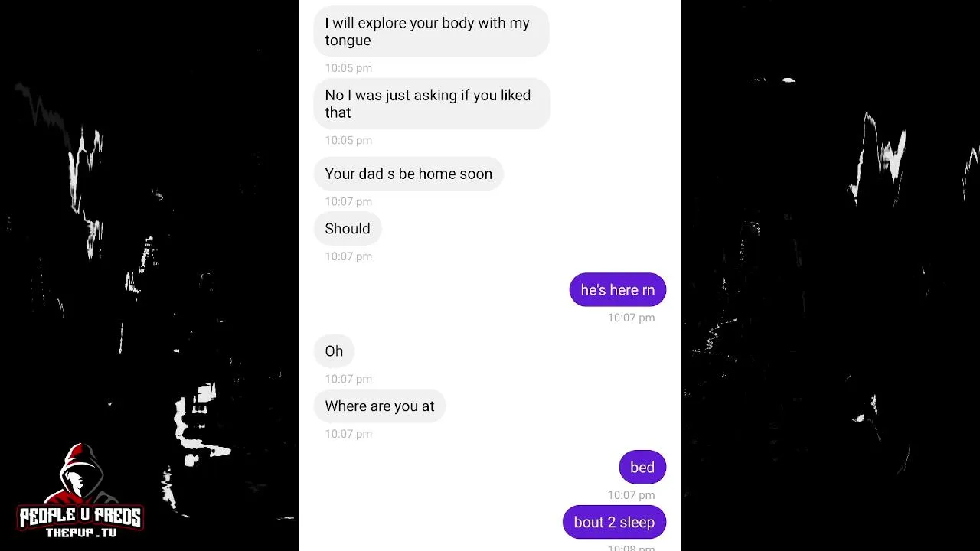Open the THEPVP.TV watermark link

(80, 533)
